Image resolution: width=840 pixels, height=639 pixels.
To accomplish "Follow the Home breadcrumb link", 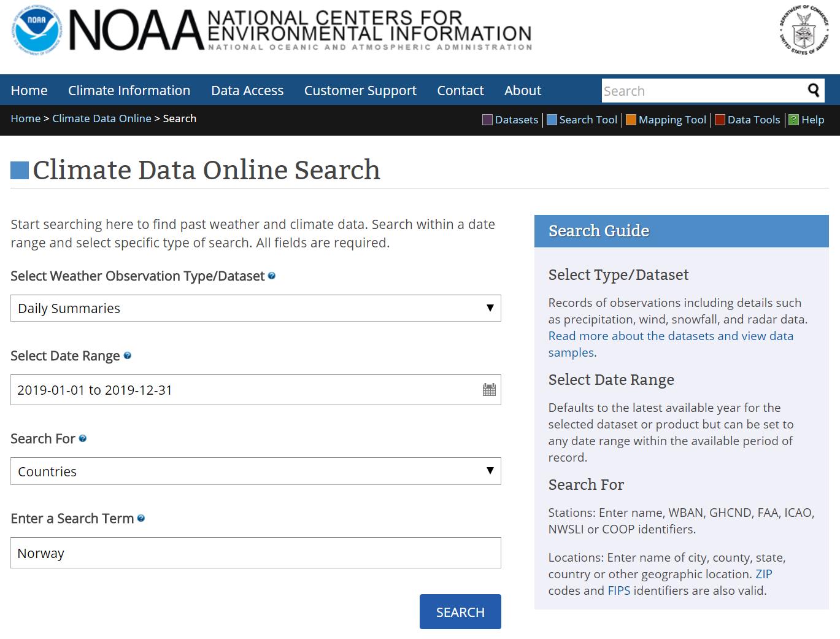I will [x=25, y=118].
